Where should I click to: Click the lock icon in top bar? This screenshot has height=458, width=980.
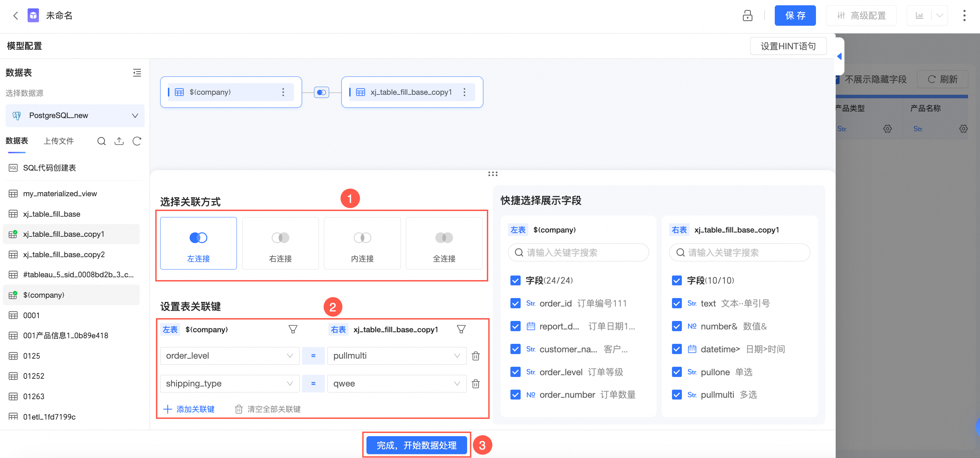pos(747,16)
